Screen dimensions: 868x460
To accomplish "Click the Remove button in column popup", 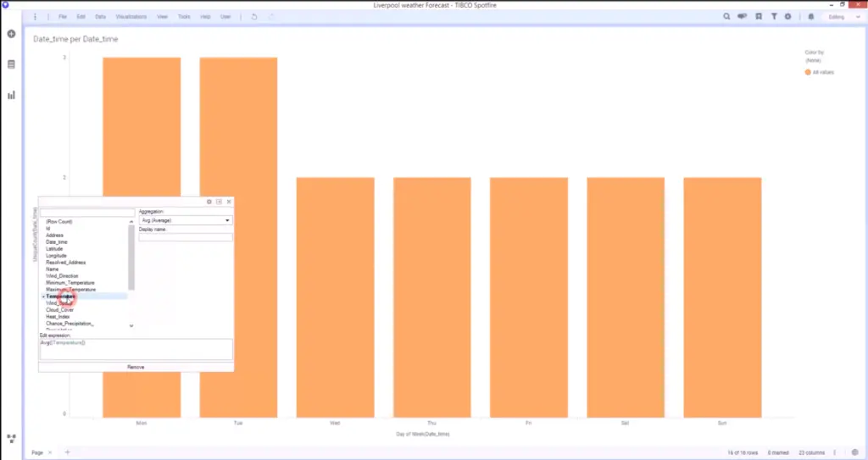I will [136, 367].
